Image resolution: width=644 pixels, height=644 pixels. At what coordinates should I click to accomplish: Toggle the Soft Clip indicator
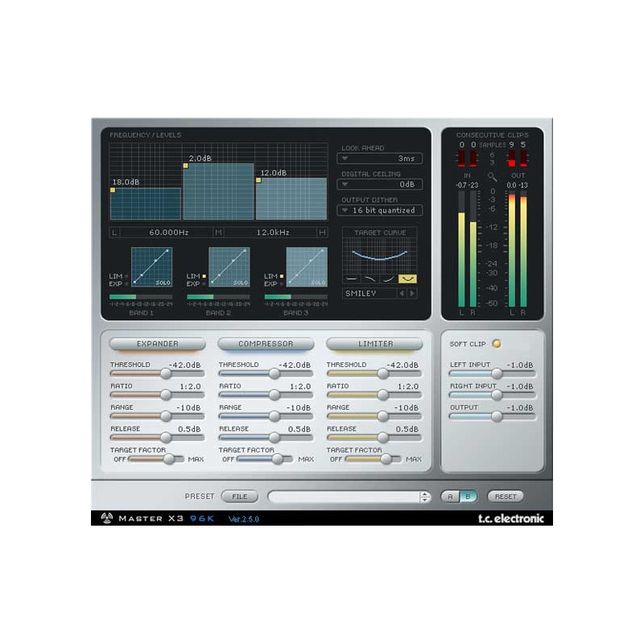click(496, 344)
